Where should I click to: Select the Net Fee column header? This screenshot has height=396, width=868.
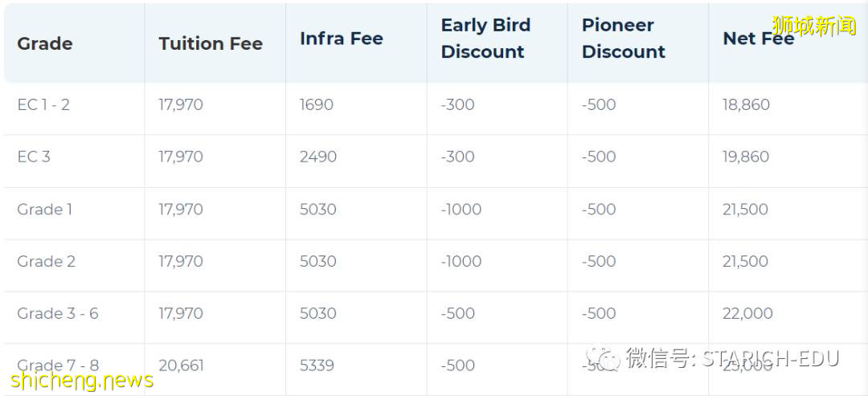758,39
